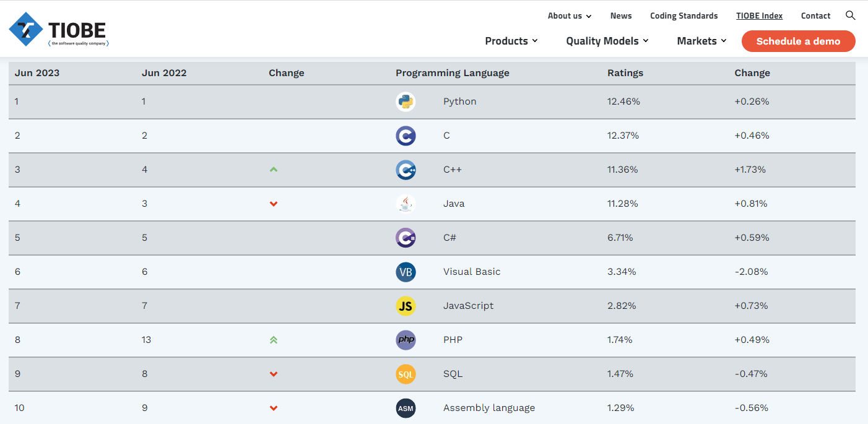
Task: Open the Coding Standards page
Action: 684,16
